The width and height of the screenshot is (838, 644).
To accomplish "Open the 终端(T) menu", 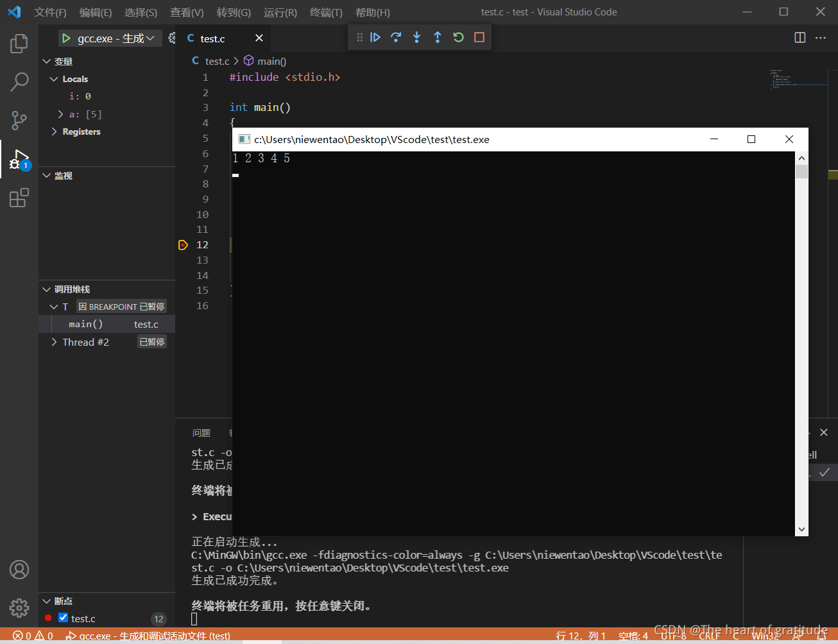I will [x=326, y=12].
